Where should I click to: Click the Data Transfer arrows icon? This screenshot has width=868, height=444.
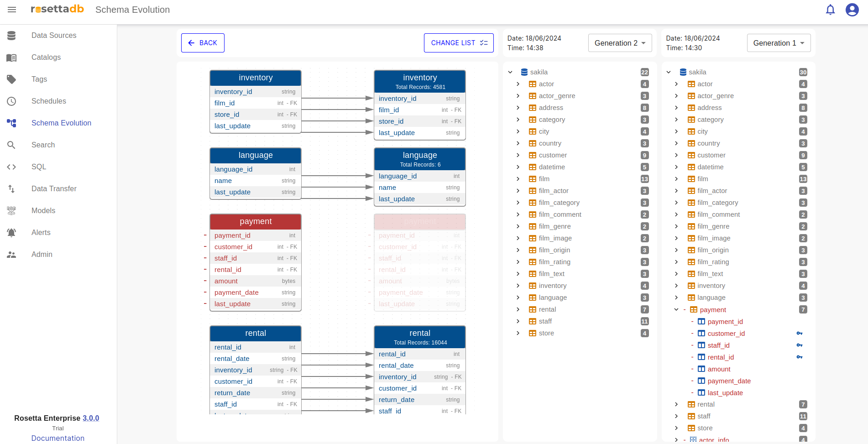coord(12,189)
